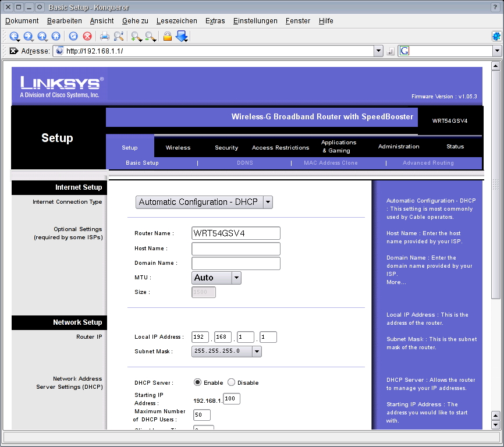This screenshot has height=447, width=504.
Task: Click the Zoom In magnifier icon
Action: pyautogui.click(x=136, y=37)
